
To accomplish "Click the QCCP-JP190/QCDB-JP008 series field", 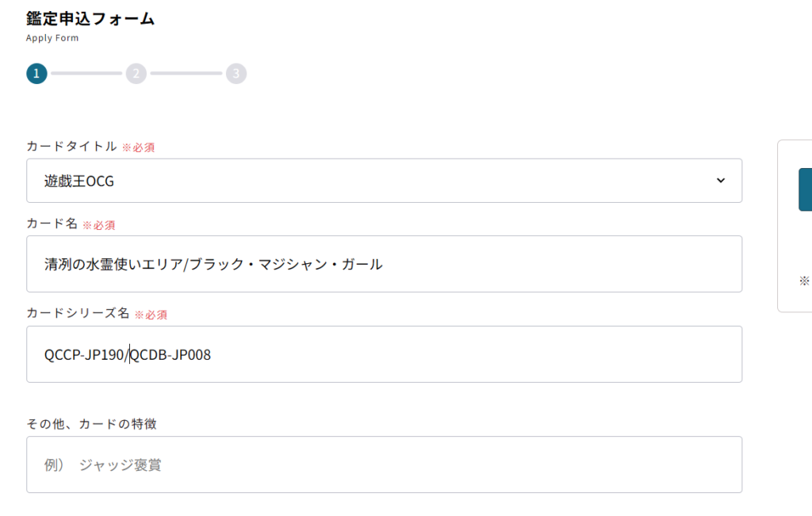I will (385, 354).
